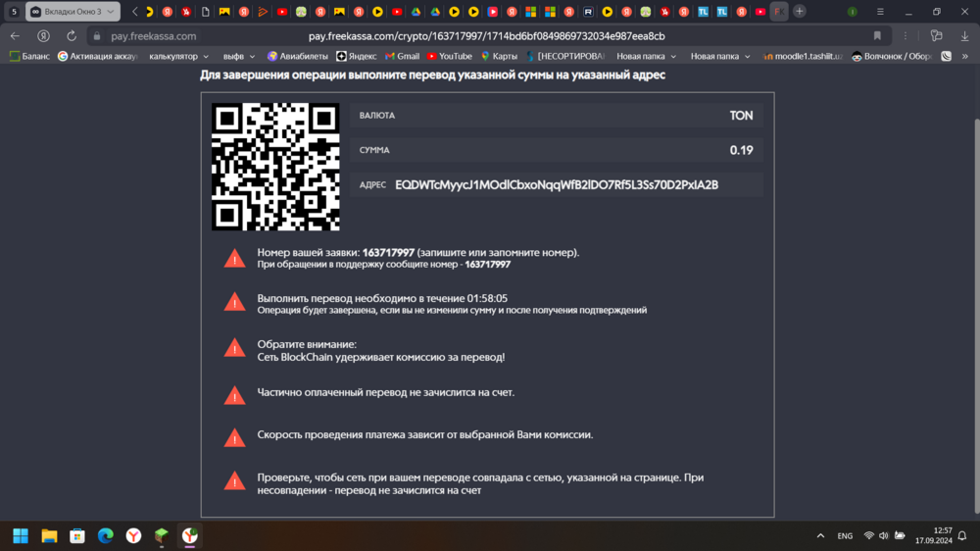This screenshot has height=551, width=980.
Task: Open the Баланс bookmark
Action: [x=29, y=56]
